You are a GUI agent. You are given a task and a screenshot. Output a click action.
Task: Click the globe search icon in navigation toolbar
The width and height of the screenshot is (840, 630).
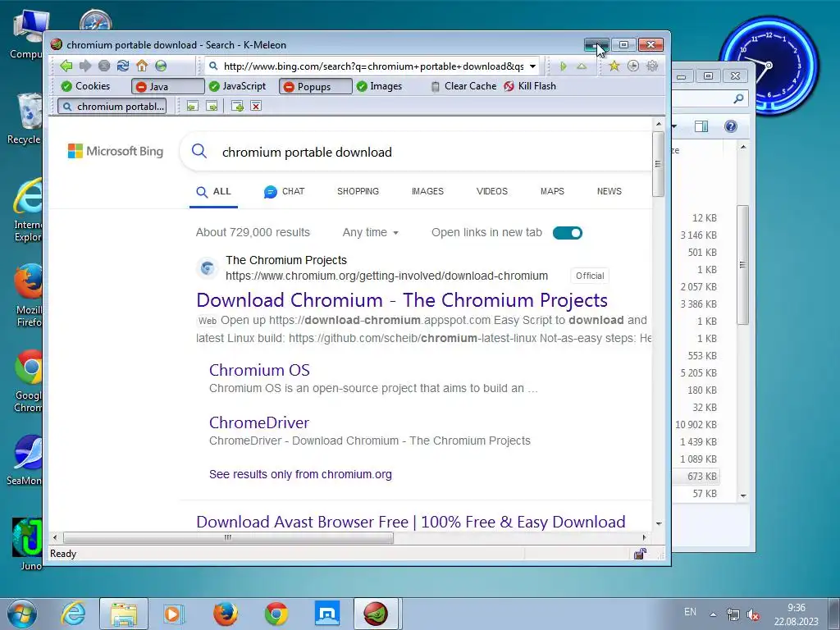pyautogui.click(x=161, y=66)
